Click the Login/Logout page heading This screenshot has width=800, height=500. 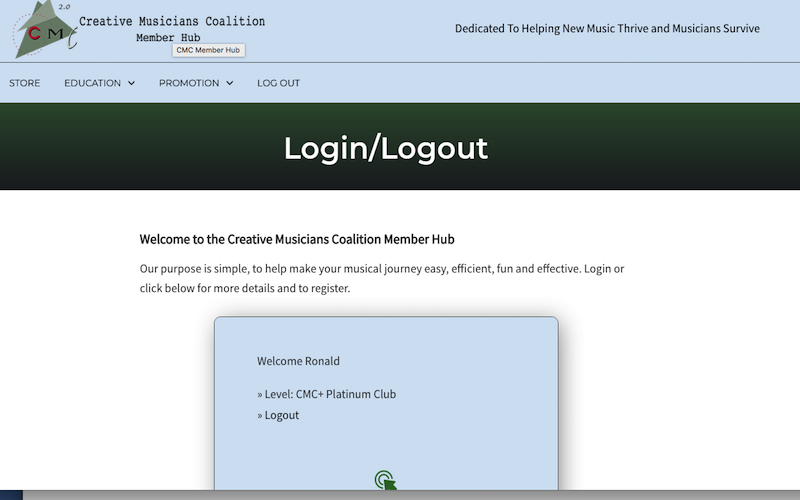pos(386,148)
